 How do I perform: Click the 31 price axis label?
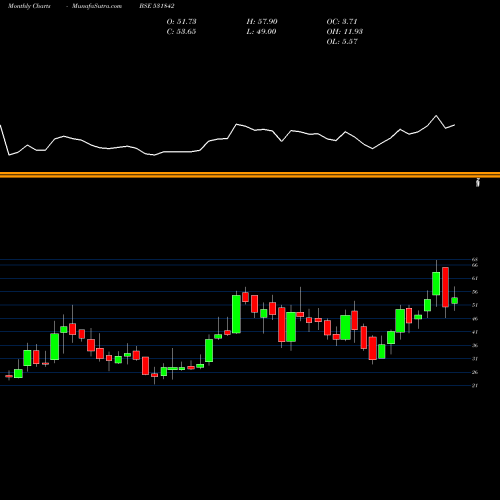coord(475,359)
